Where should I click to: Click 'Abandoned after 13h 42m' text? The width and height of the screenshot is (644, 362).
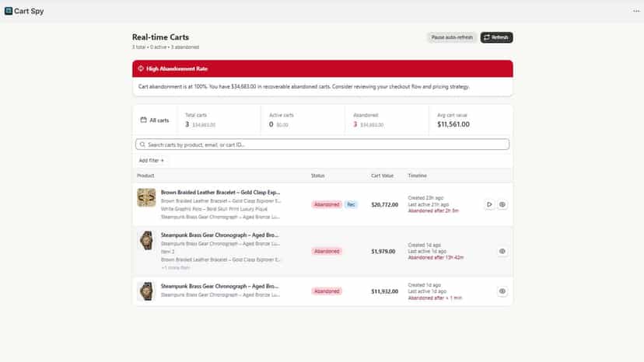tap(436, 258)
